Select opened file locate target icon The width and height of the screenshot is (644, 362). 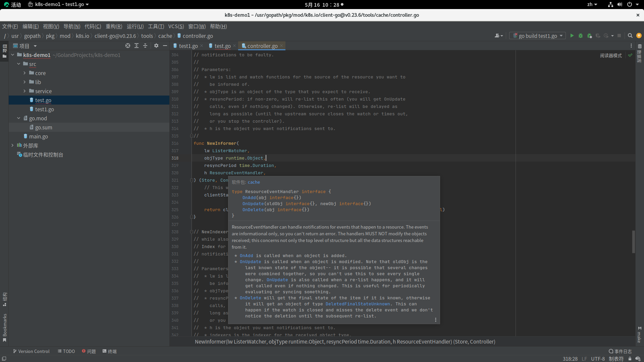click(x=128, y=46)
